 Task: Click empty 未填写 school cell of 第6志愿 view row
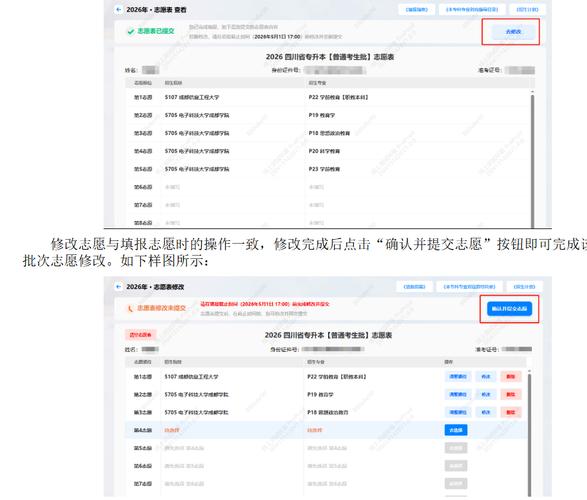coord(172,187)
